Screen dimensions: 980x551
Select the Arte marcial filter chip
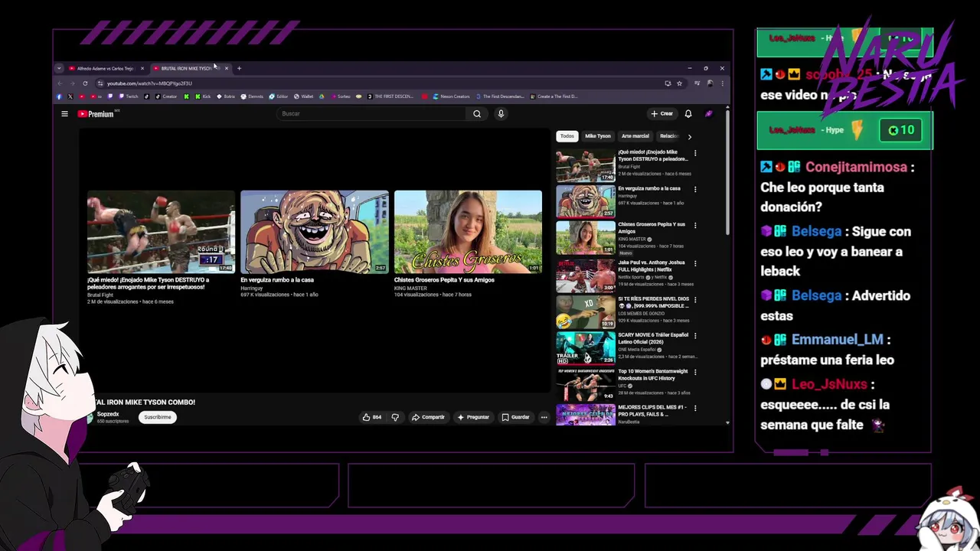(x=635, y=136)
